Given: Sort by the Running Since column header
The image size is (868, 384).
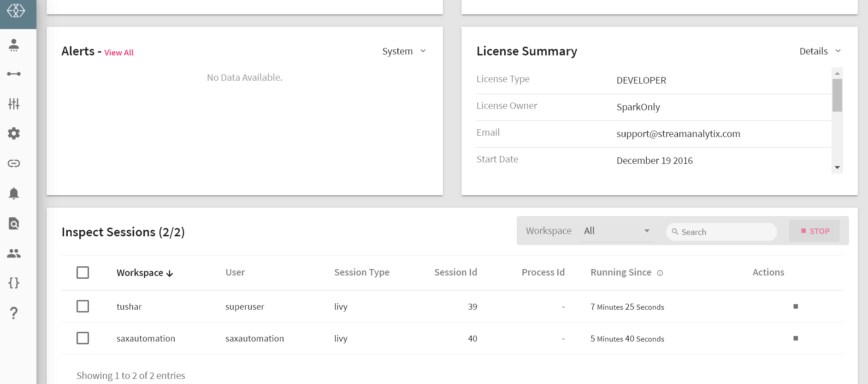Looking at the screenshot, I should coord(620,272).
